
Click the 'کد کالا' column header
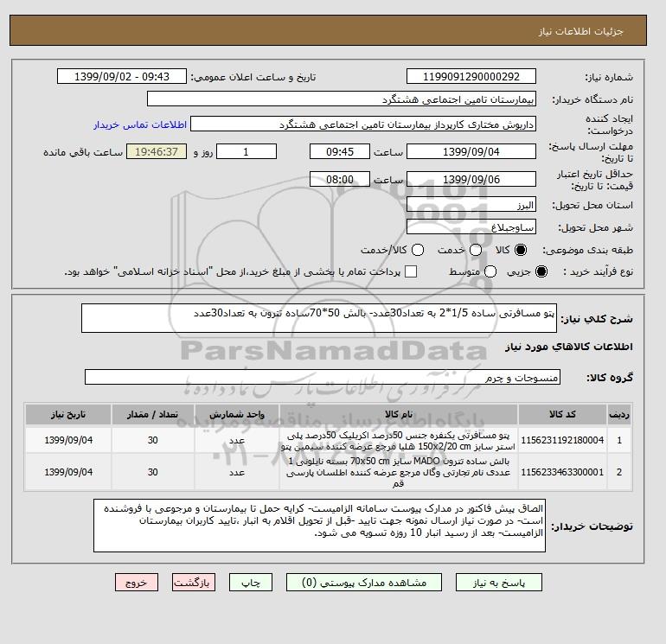coord(562,414)
